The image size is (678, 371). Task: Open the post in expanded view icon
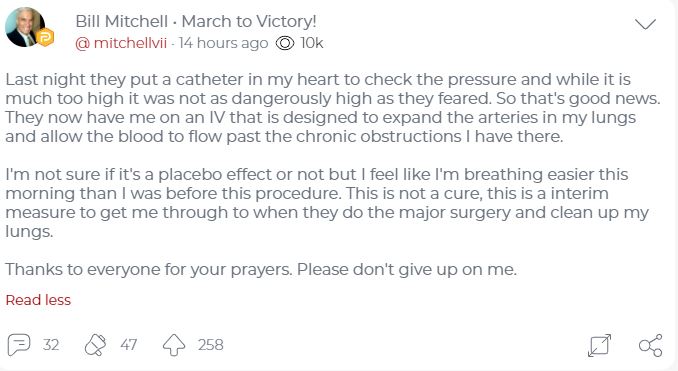pyautogui.click(x=600, y=345)
